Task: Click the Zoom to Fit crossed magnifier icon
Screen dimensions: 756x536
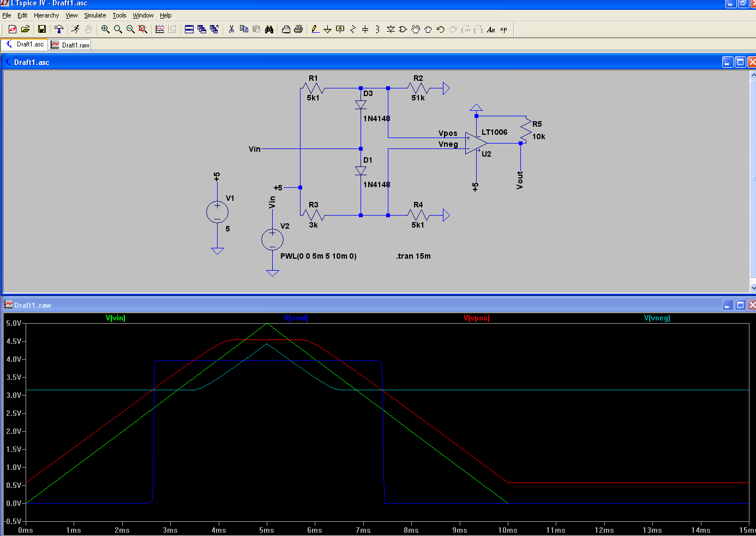Action: tap(143, 29)
